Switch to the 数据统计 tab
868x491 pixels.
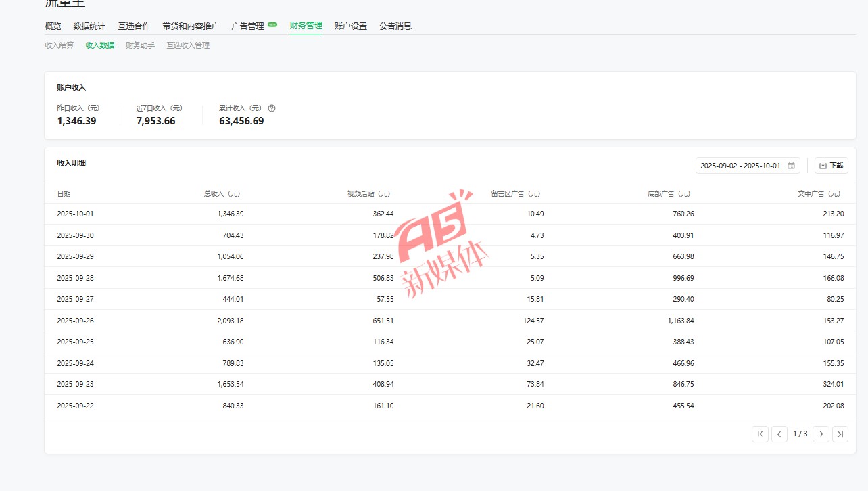pyautogui.click(x=89, y=26)
